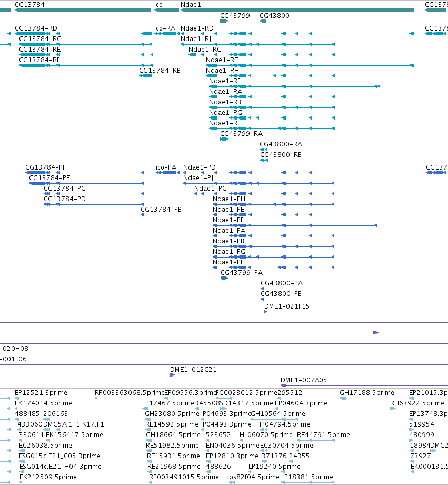Click EST RP003491015.5prime
Screen dimensions: 448x485
pyautogui.click(x=184, y=477)
